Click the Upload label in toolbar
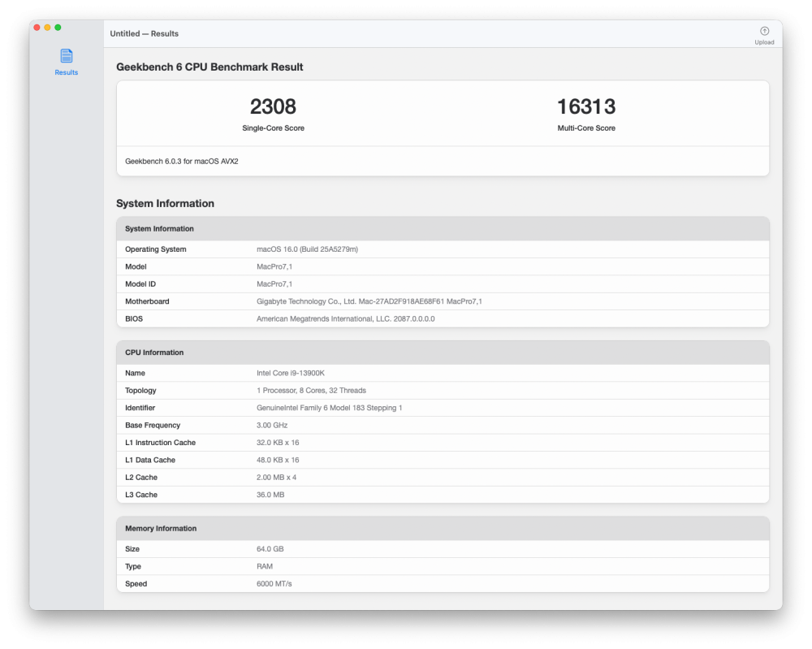The width and height of the screenshot is (812, 649). (x=764, y=42)
